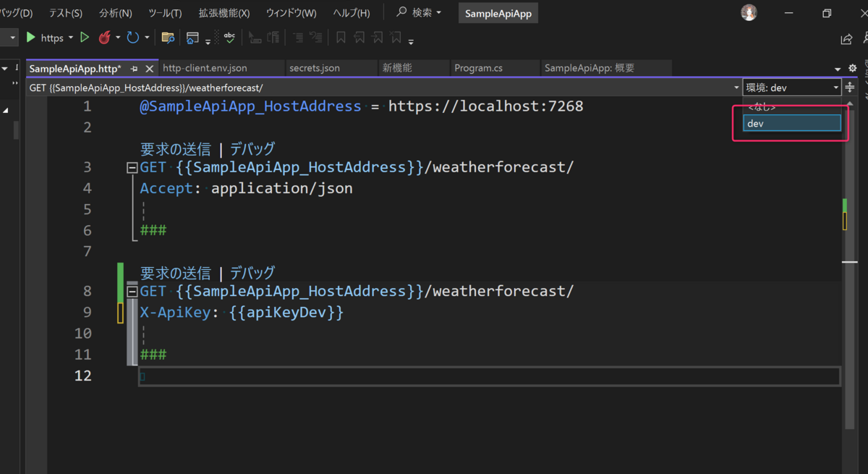Switch to the SampleApiApp: 概要 tab
The width and height of the screenshot is (868, 474).
click(606, 68)
